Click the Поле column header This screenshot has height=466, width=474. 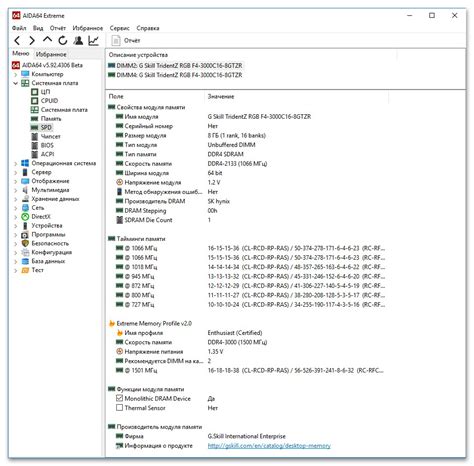pos(116,96)
